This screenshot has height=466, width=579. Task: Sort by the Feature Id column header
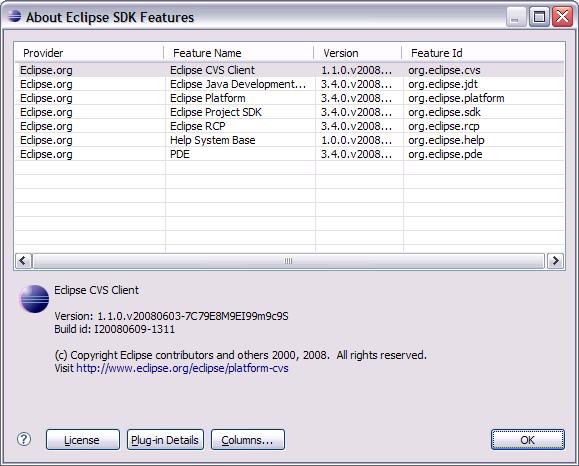[483, 53]
